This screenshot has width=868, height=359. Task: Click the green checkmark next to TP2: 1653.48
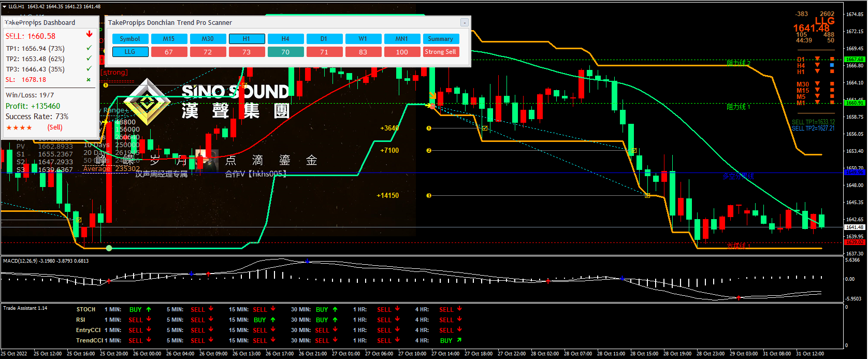pyautogui.click(x=89, y=58)
